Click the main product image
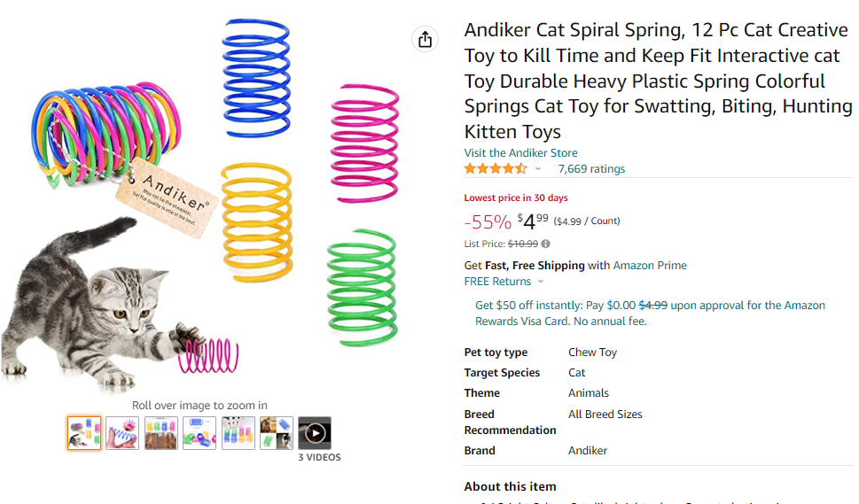859x504 pixels. [213, 204]
